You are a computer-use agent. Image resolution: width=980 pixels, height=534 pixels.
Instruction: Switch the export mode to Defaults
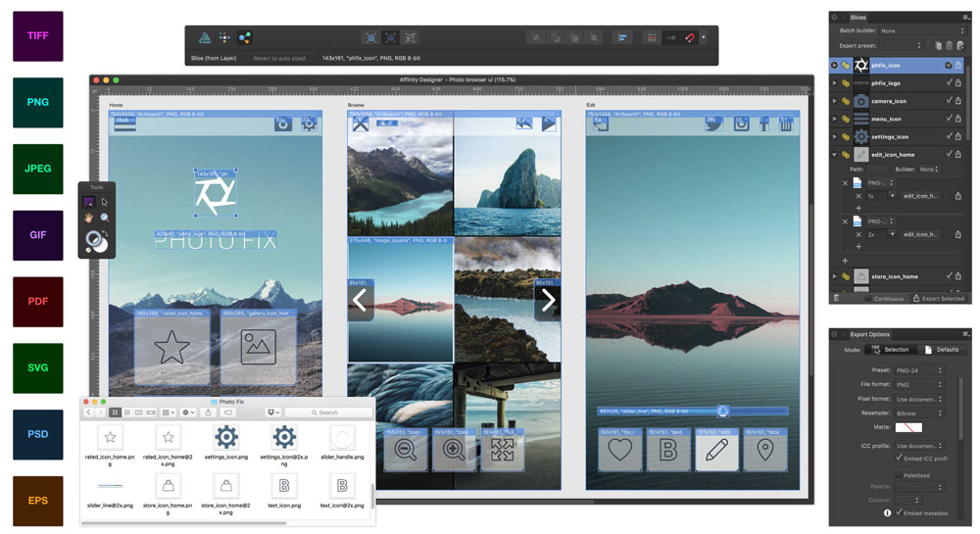point(943,350)
